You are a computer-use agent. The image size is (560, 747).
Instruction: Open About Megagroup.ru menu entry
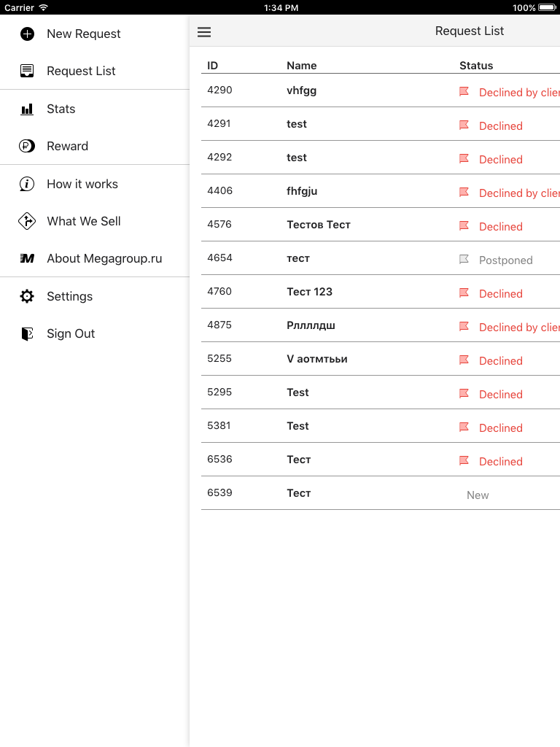95,258
